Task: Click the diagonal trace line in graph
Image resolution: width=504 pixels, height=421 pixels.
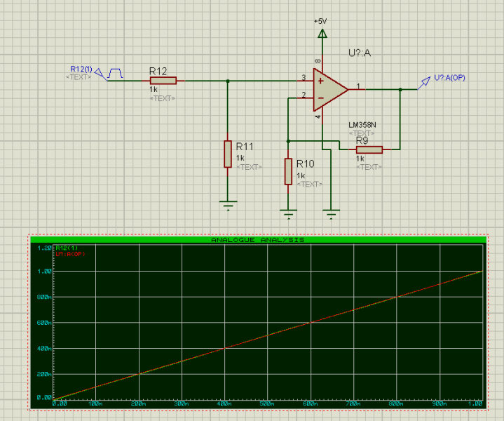Action: (x=266, y=335)
